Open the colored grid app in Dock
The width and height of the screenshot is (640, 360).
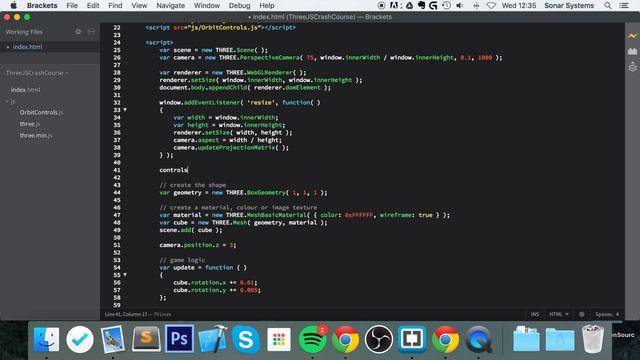279,339
